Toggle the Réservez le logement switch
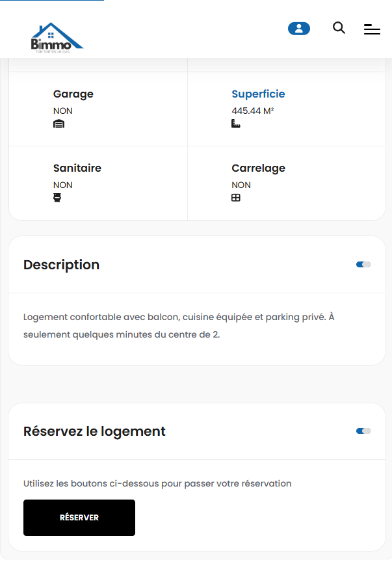 click(363, 431)
